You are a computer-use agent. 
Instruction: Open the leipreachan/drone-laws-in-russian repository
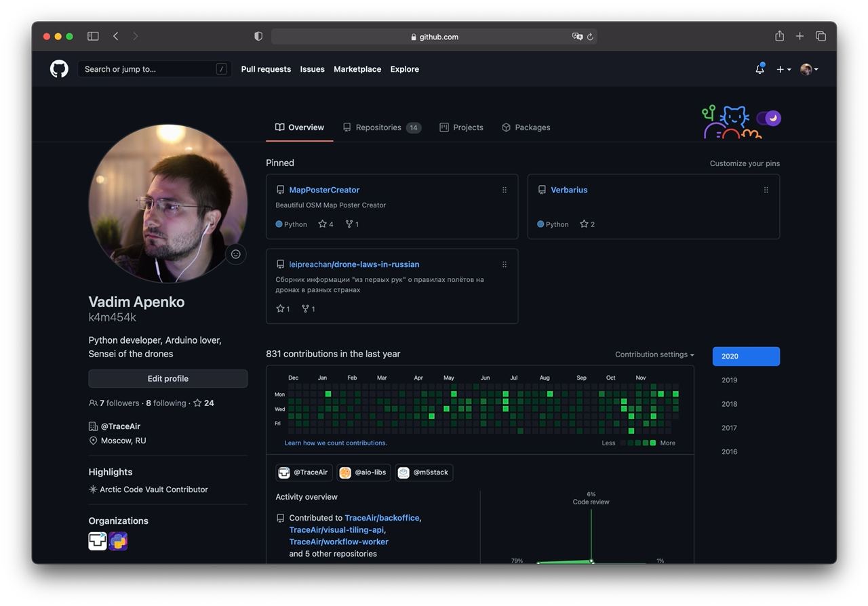pos(354,264)
